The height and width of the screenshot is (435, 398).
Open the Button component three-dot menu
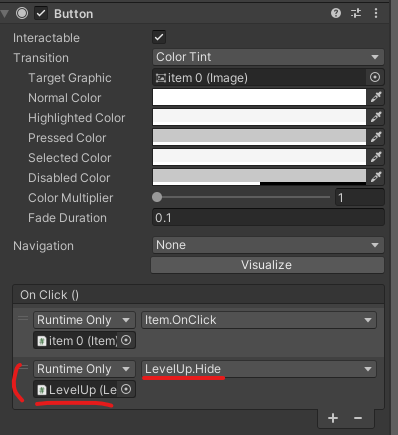(x=376, y=13)
